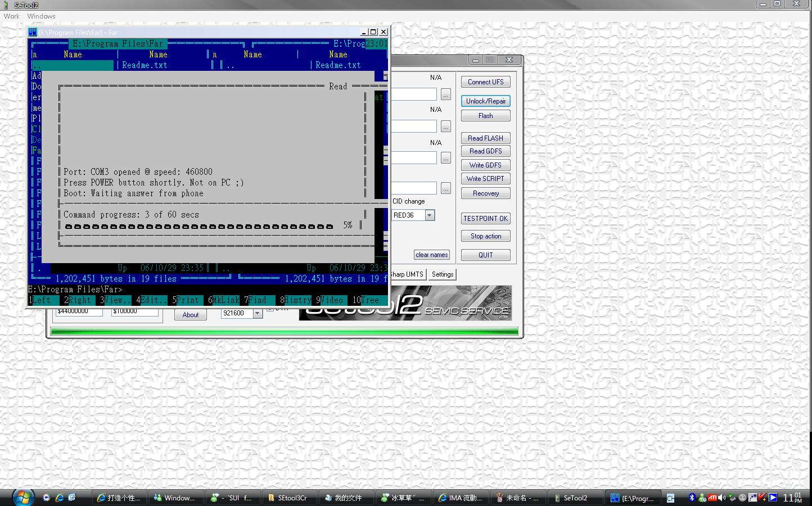Click the ATI tray icon
812x506 pixels.
point(712,498)
